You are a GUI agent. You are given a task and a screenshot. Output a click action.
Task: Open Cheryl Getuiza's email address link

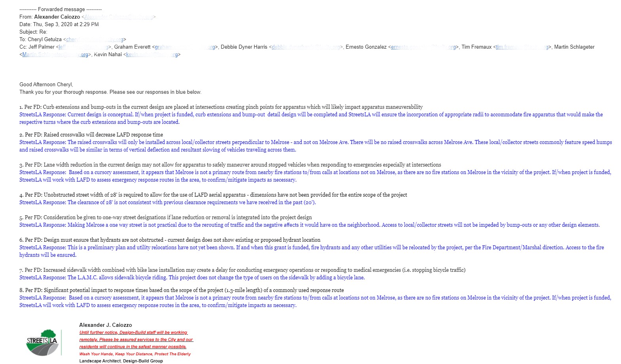click(95, 40)
